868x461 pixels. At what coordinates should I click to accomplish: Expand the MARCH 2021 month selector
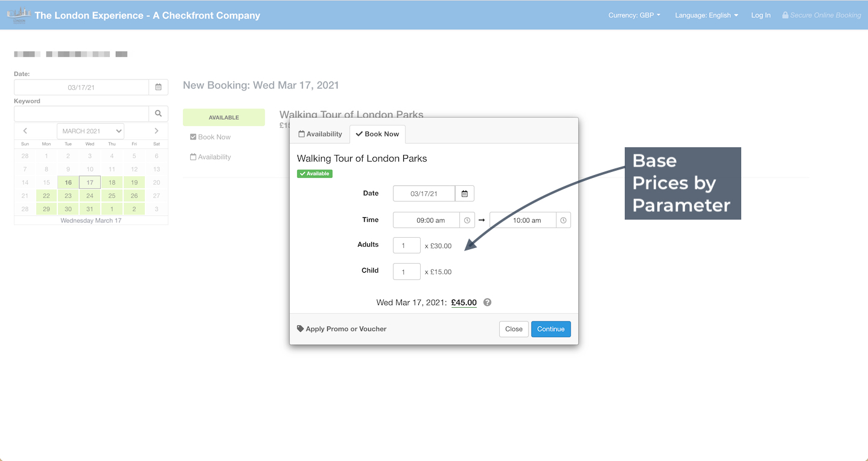click(x=91, y=131)
